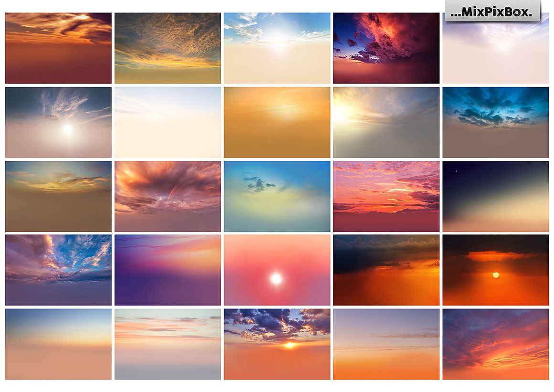Select the pastel sky with pink streaky clouds

point(168,344)
